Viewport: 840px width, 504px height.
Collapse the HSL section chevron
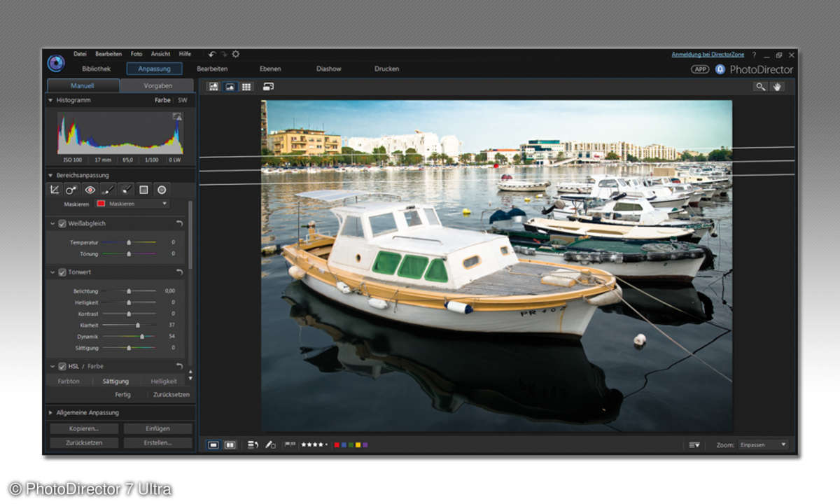coord(52,366)
